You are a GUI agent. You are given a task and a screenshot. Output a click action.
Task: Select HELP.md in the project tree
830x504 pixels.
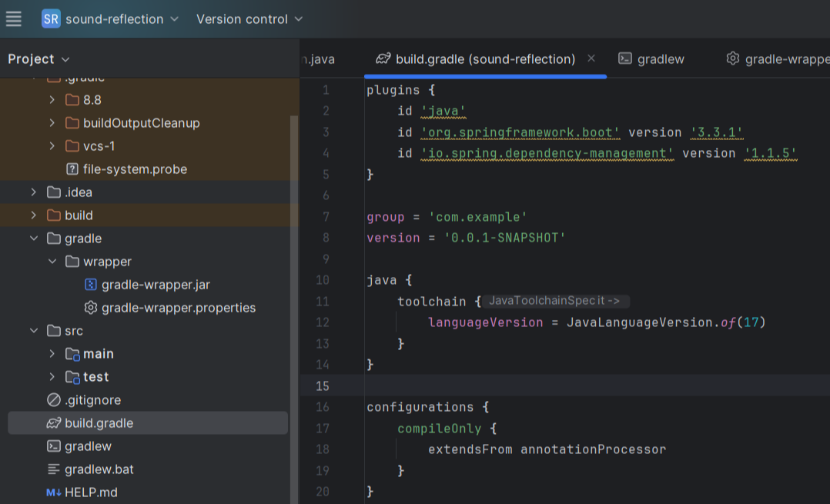coord(91,492)
